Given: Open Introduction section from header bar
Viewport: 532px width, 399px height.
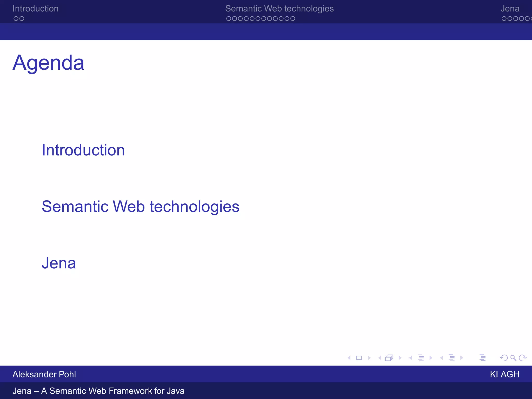Looking at the screenshot, I should [x=36, y=9].
